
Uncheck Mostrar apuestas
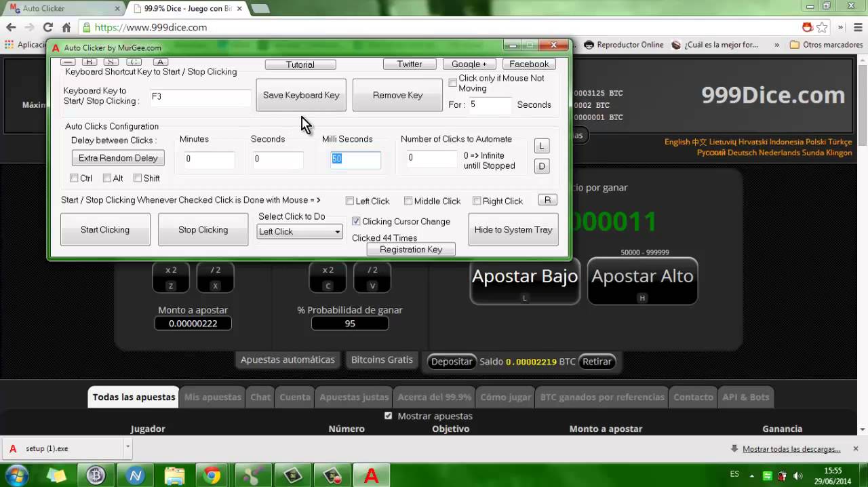[389, 415]
